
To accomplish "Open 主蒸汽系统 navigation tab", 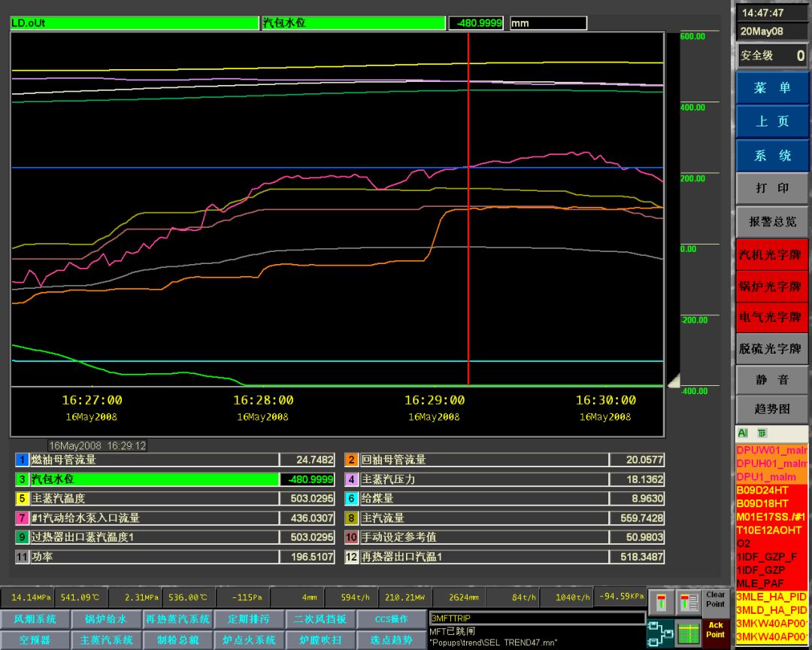I will pyautogui.click(x=106, y=640).
